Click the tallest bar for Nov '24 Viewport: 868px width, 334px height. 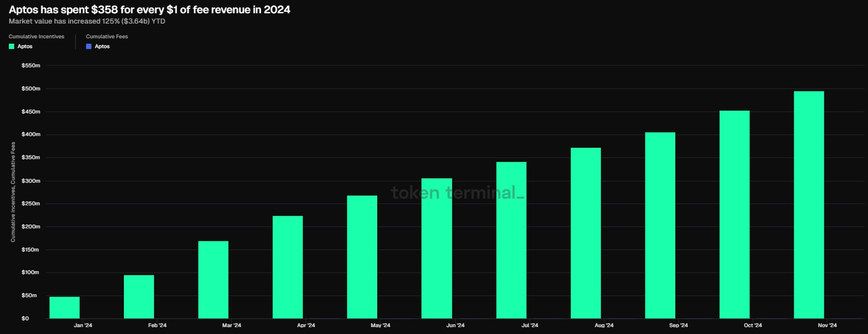point(808,205)
